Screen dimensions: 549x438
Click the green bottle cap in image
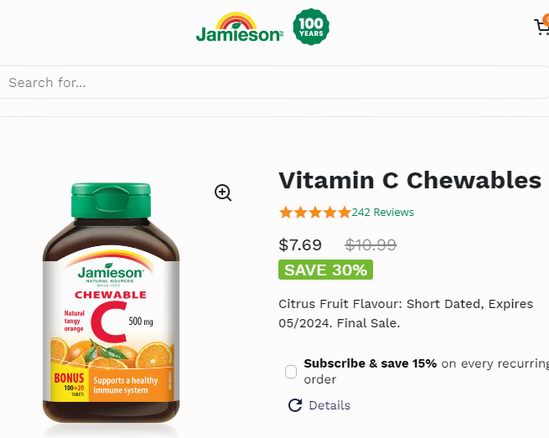click(111, 201)
